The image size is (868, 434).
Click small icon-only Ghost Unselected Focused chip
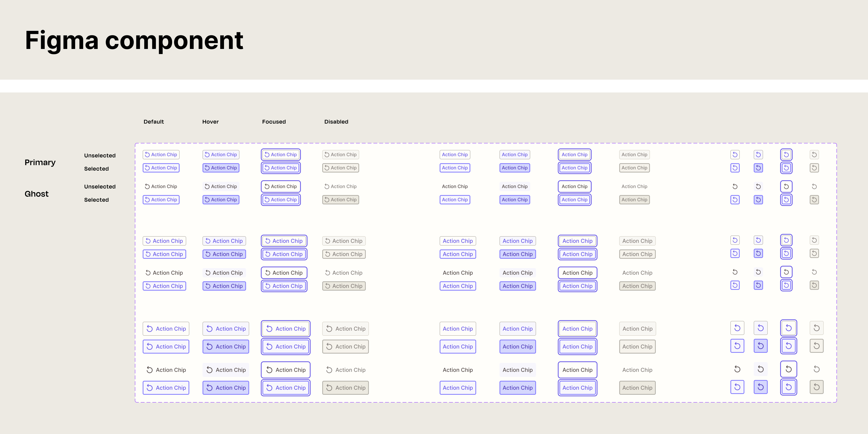786,186
